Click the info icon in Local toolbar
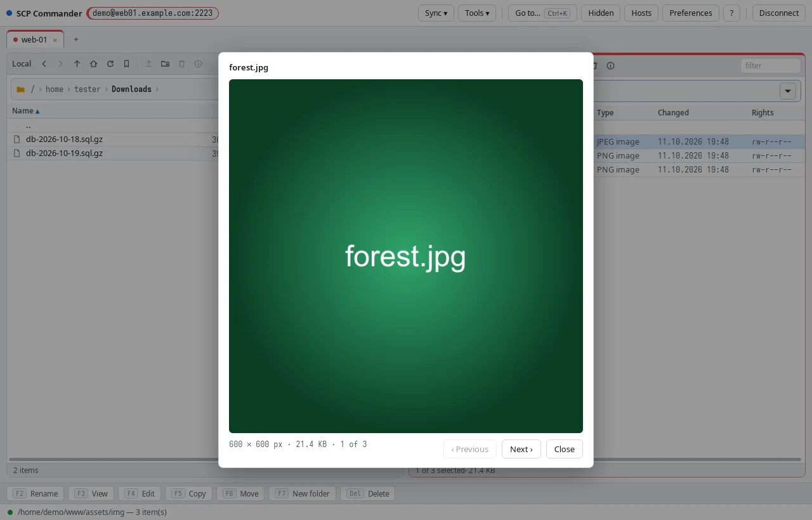Image resolution: width=812 pixels, height=520 pixels. 199,64
